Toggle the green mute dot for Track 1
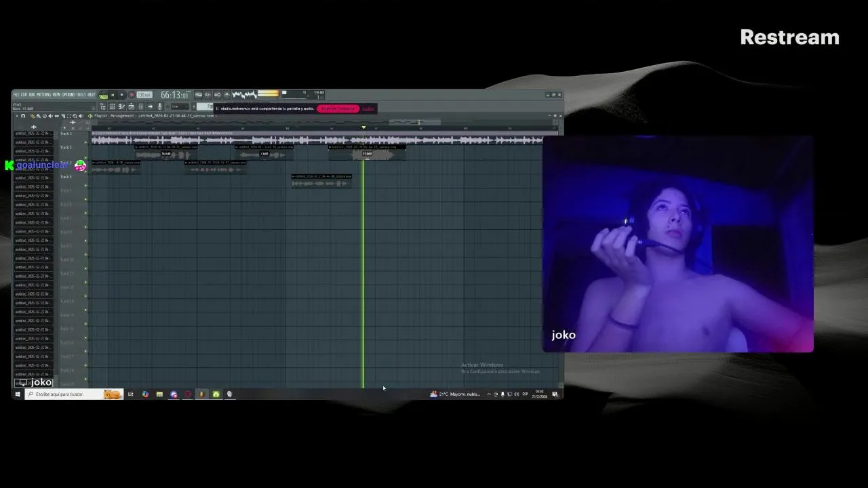Screen dimensions: 868x488 85,141
